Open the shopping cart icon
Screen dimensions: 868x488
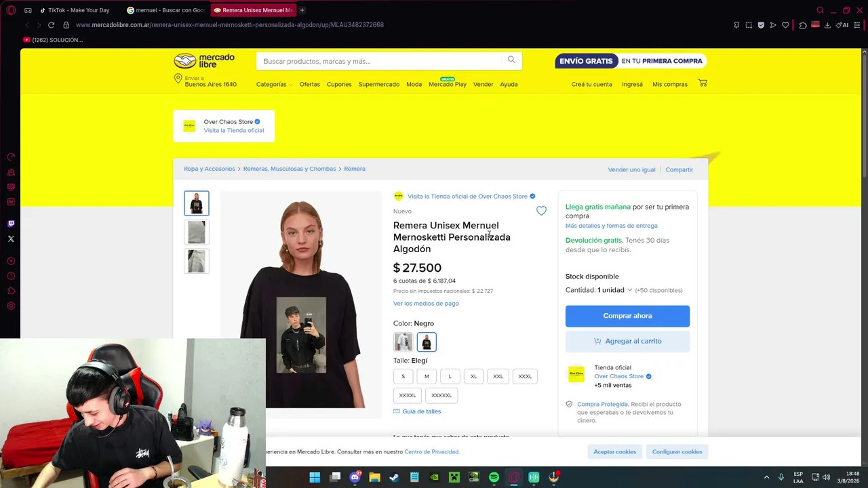pos(703,83)
